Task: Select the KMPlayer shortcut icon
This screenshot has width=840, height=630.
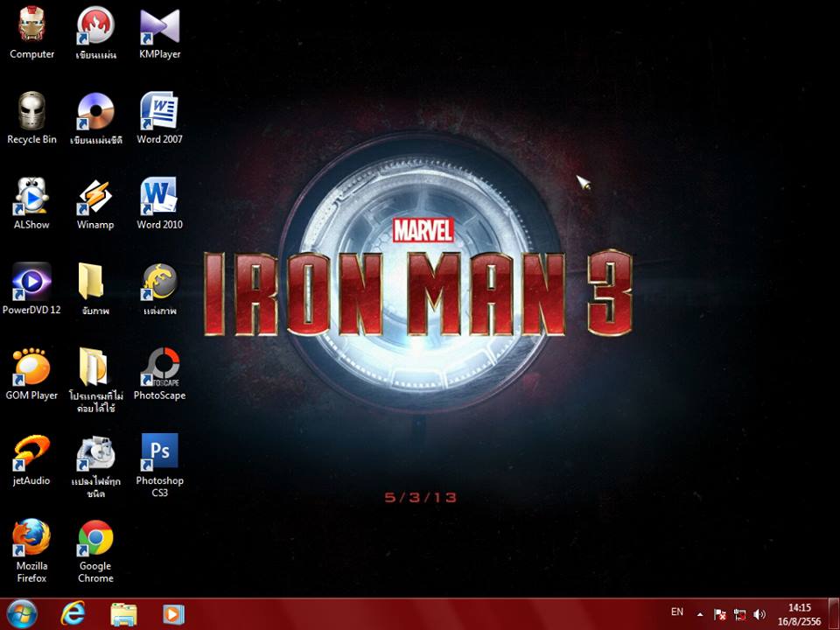Action: click(x=159, y=32)
